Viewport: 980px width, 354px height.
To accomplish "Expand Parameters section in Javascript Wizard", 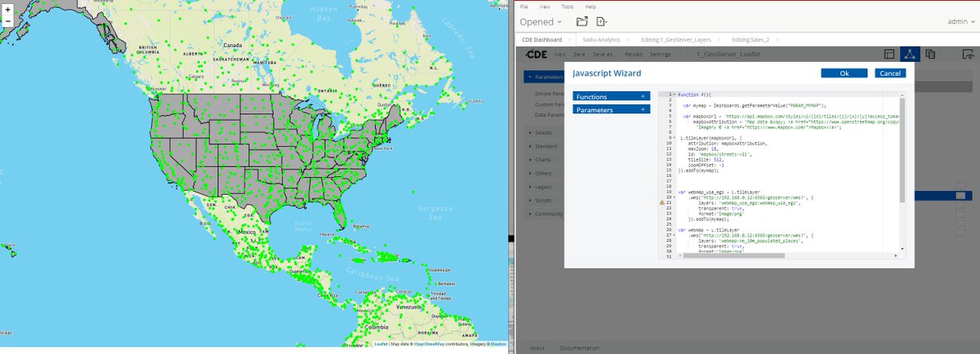I will pos(612,109).
